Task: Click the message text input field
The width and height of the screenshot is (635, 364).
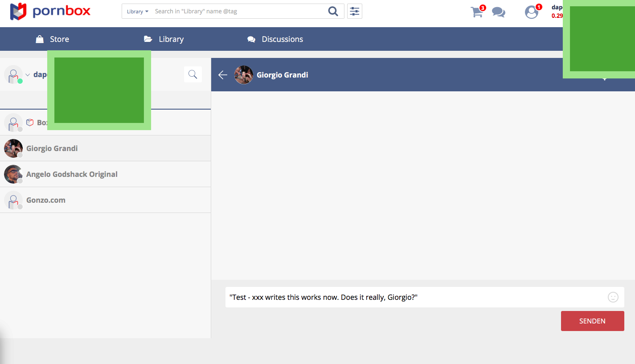Action: 414,297
